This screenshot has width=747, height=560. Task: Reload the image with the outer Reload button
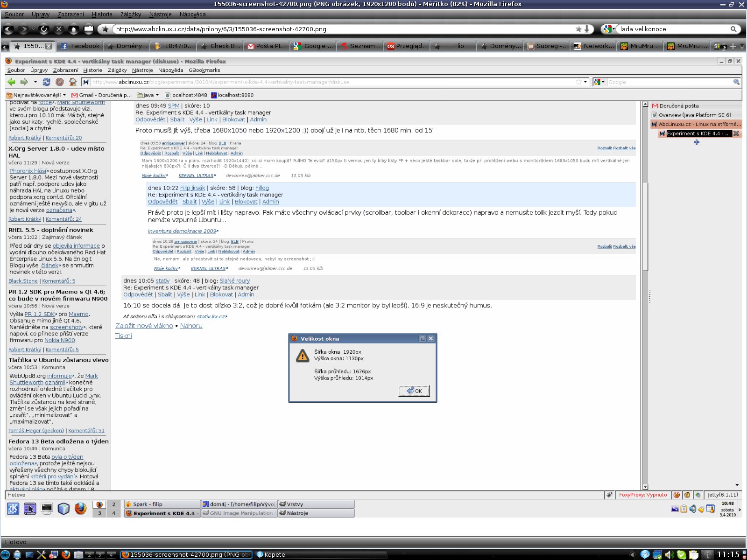[x=44, y=29]
